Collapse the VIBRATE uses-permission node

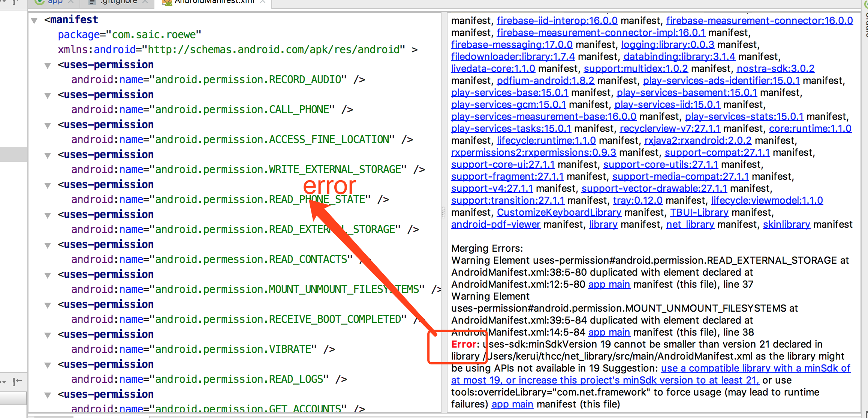point(48,335)
